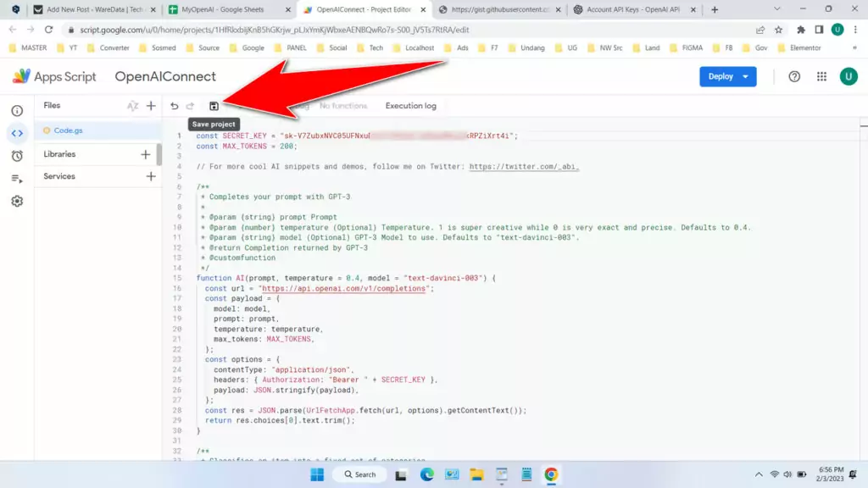Show hidden system tray icons
Image resolution: width=868 pixels, height=488 pixels.
click(759, 474)
